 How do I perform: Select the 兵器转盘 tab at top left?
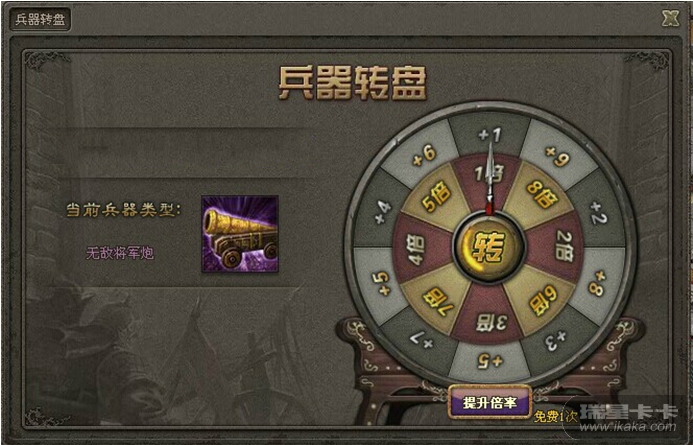[40, 19]
